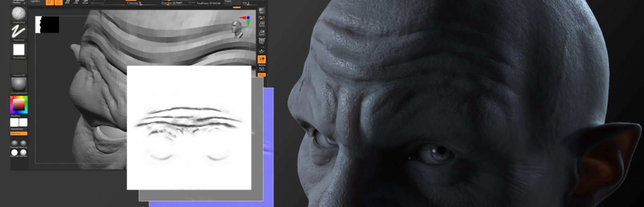
Task: Click the SwitchColor button
Action: pos(19,129)
